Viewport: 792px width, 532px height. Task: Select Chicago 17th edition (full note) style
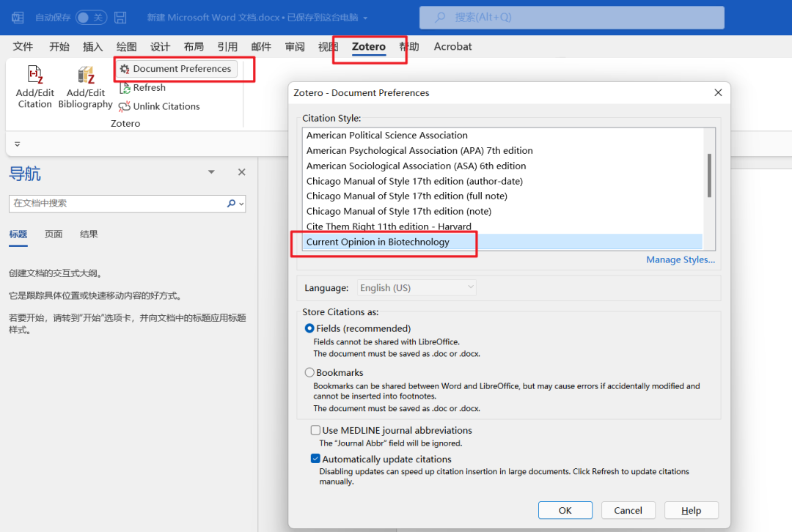point(502,196)
